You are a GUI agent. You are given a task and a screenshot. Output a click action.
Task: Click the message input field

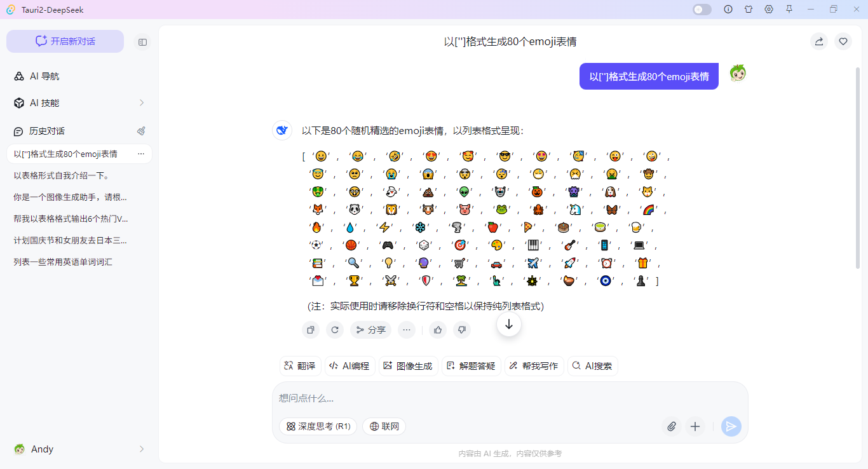[x=508, y=398]
